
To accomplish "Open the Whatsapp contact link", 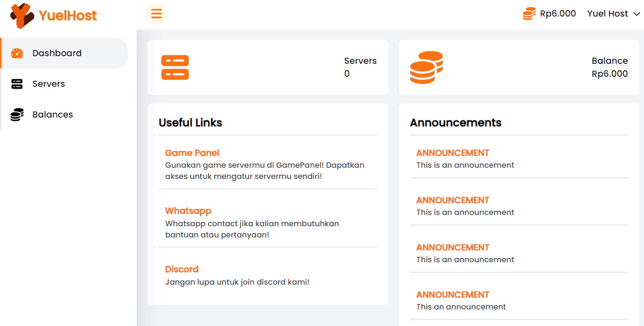I will tap(188, 211).
